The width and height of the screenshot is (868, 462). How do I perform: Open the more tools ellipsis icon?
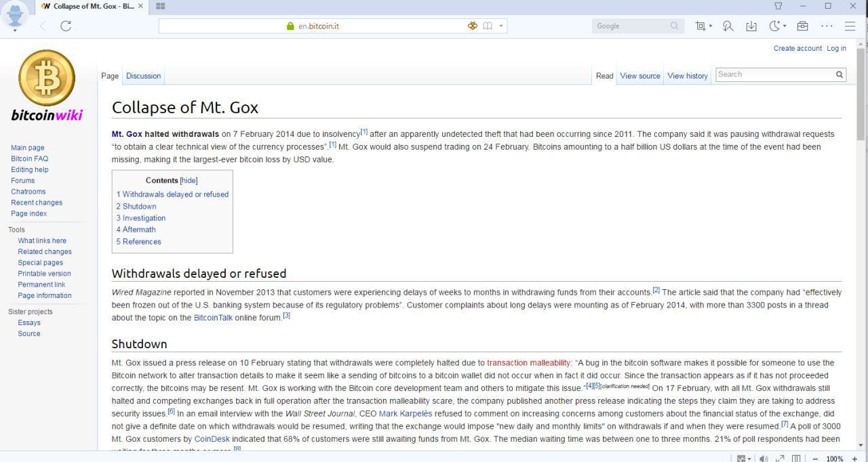tap(827, 26)
